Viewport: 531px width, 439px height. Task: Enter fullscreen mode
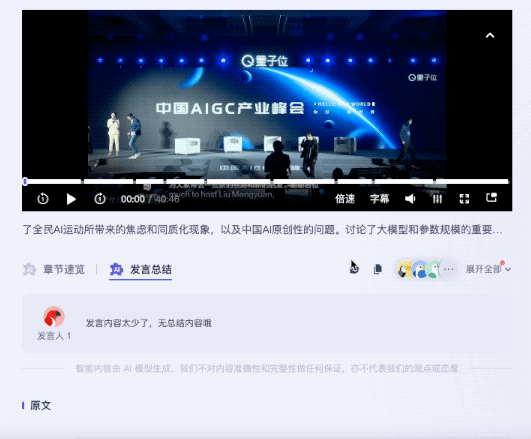pos(464,198)
